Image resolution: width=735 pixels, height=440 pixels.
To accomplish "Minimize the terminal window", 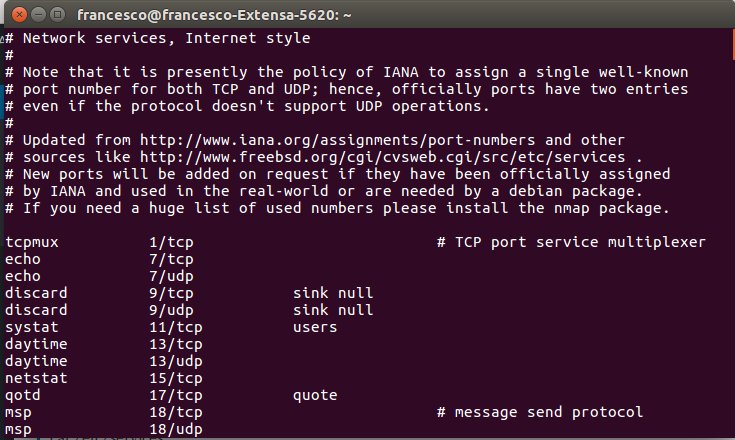I will (38, 15).
